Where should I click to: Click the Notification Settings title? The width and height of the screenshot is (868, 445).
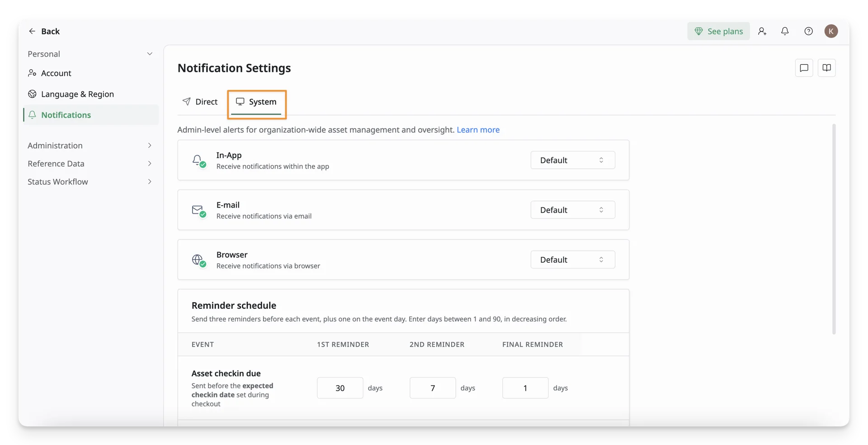[x=234, y=68]
